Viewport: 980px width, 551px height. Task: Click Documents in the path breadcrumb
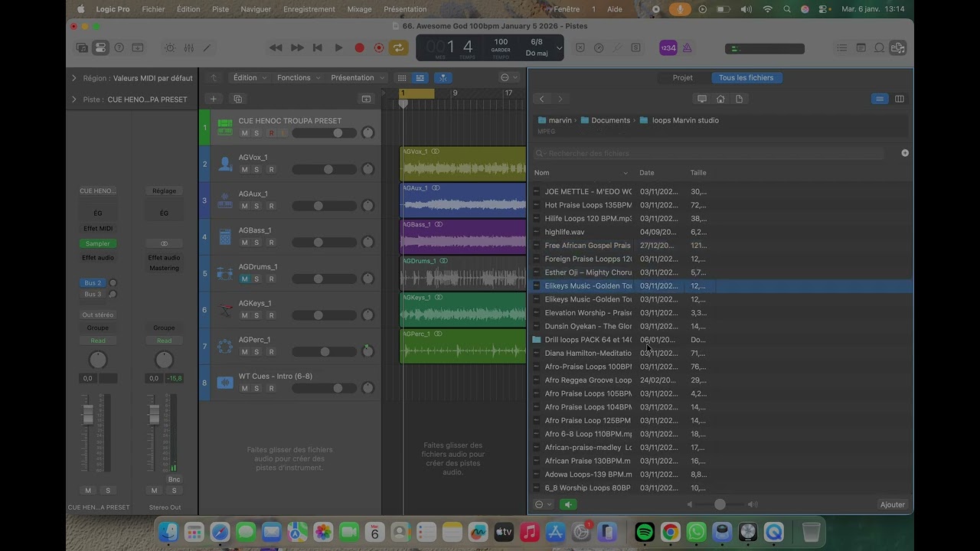[x=610, y=120]
